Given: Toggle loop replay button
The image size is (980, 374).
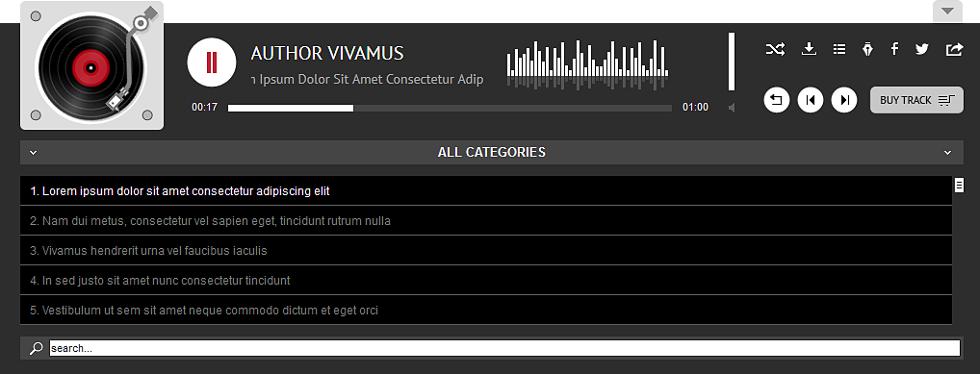Looking at the screenshot, I should click(x=777, y=100).
